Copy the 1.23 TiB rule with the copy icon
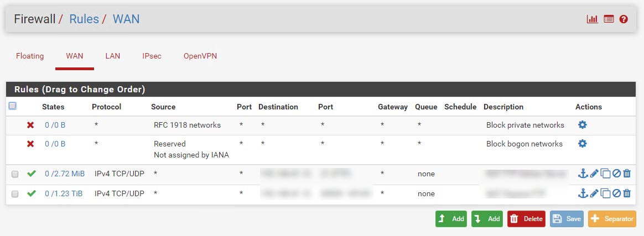Viewport: 644px width, 236px height. point(605,193)
